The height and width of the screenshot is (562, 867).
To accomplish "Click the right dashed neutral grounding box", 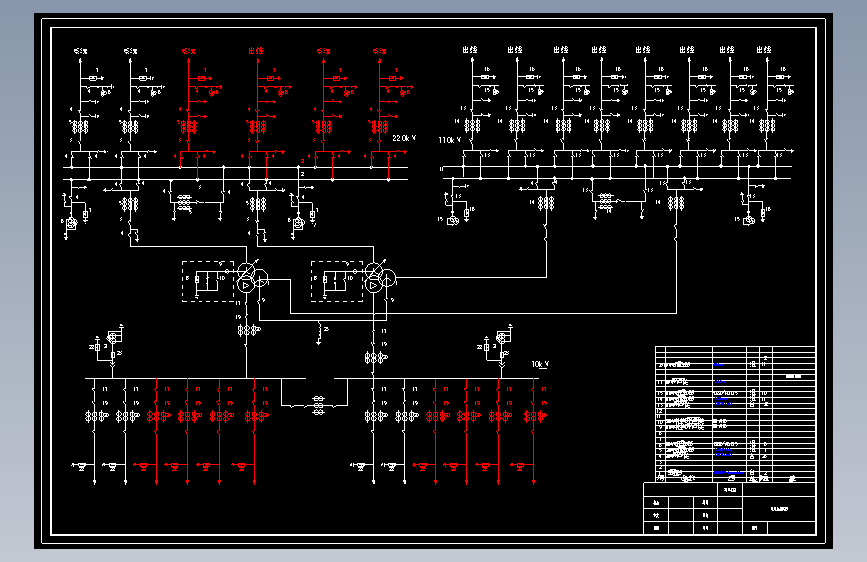I will (337, 282).
